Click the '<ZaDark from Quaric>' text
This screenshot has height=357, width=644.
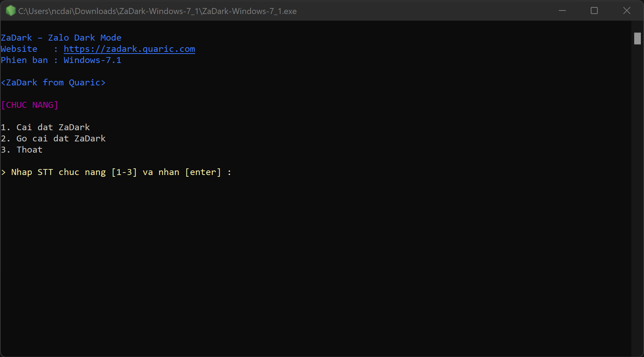[53, 83]
